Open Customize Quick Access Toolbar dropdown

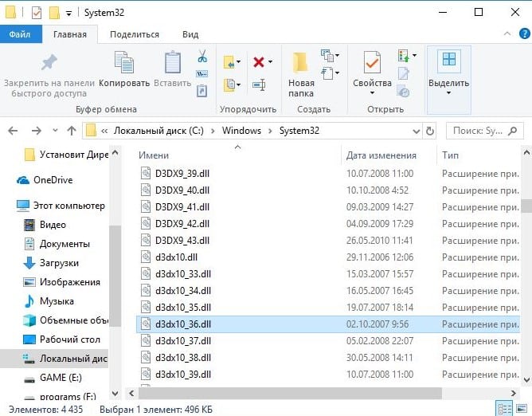(68, 14)
